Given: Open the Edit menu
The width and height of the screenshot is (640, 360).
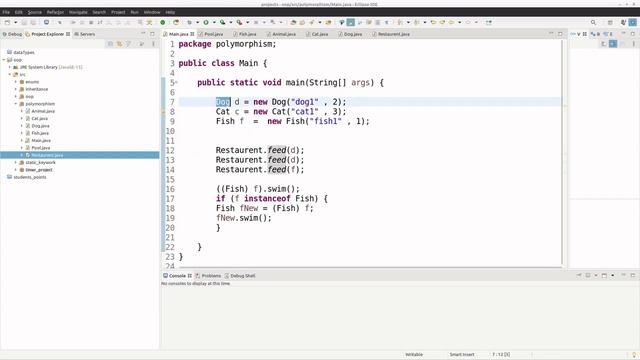Looking at the screenshot, I should (19, 12).
